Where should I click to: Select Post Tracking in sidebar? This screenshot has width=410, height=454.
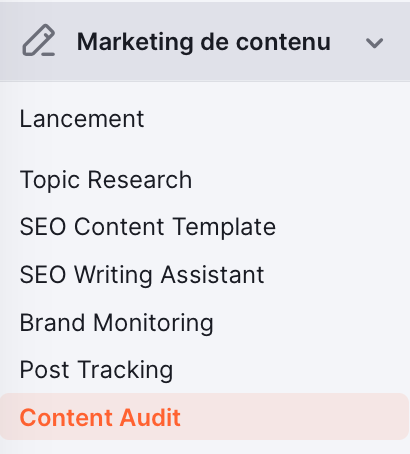coord(96,370)
